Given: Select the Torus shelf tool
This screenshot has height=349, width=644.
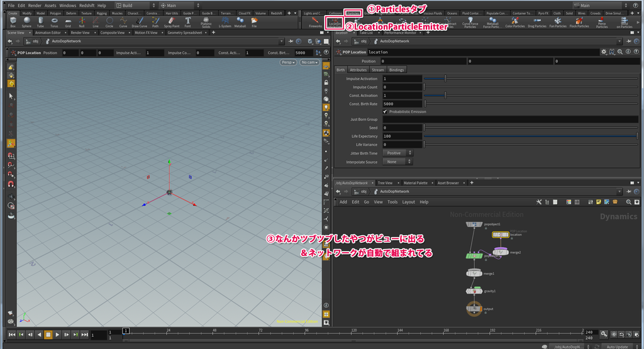Looking at the screenshot, I should coord(54,22).
